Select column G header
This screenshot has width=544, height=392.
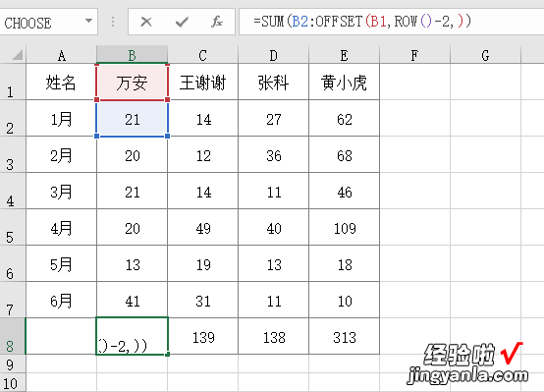(x=486, y=55)
